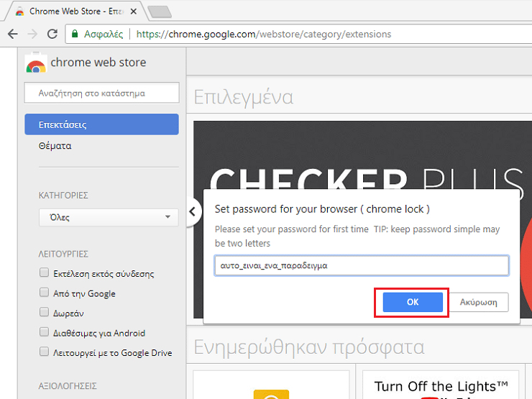Open the yellow-icon extension card
The height and width of the screenshot is (399, 532).
pos(271,385)
